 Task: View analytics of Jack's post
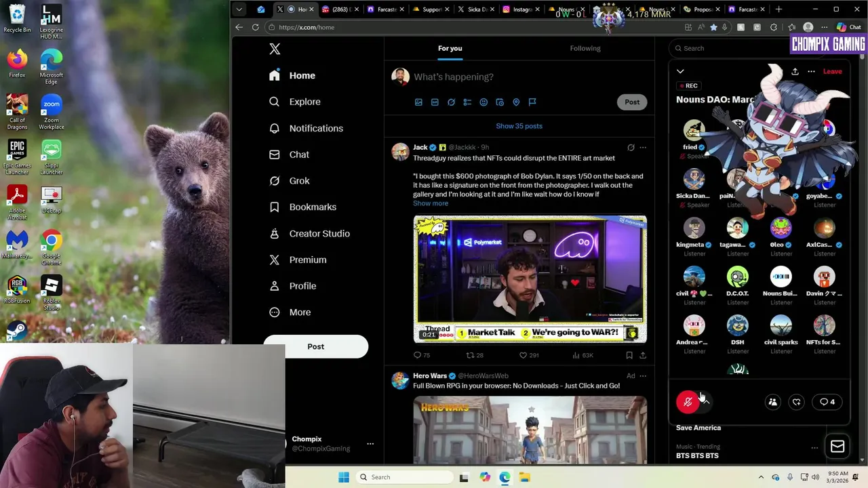(583, 355)
